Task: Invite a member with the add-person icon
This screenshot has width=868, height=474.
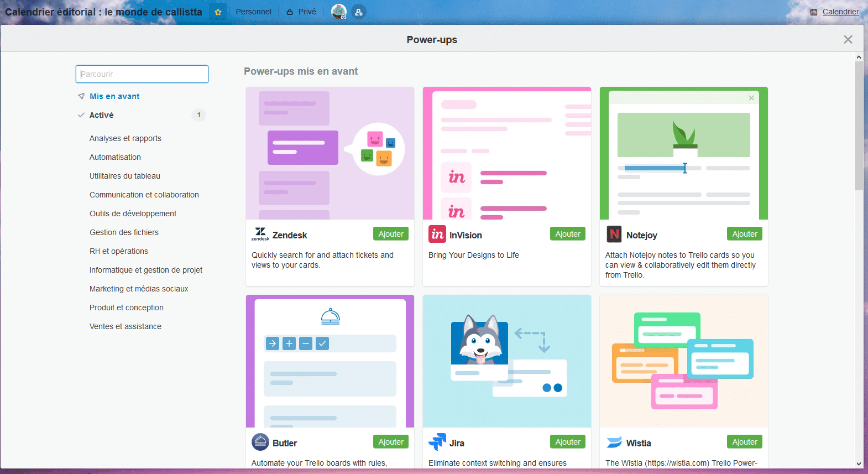Action: click(x=359, y=12)
